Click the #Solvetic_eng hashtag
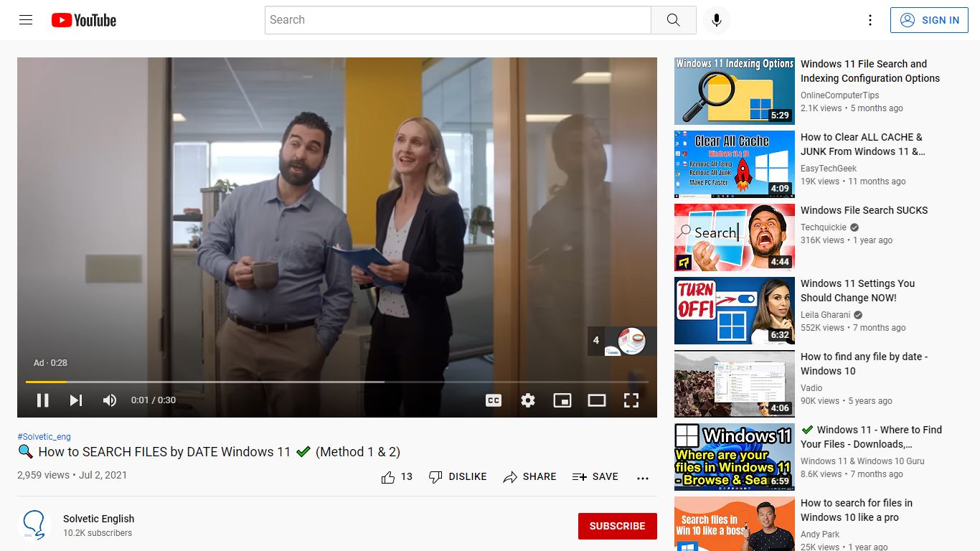Screen dimensions: 980x551 click(44, 436)
